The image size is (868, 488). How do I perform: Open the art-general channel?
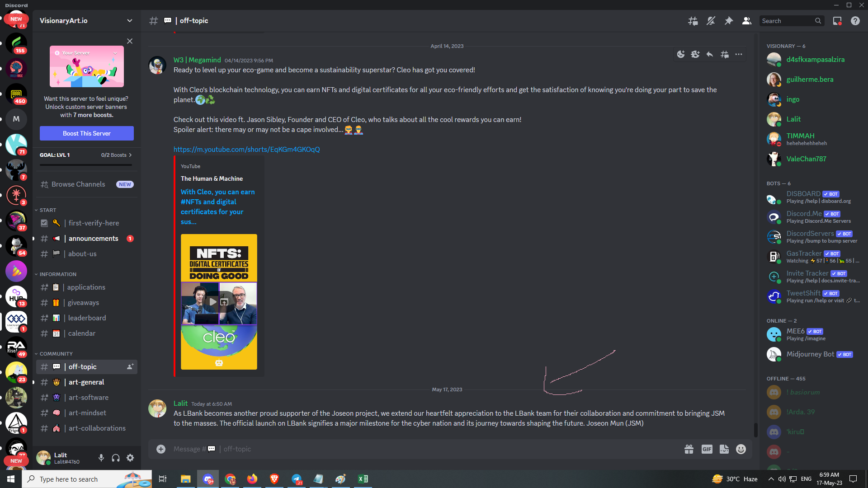tap(87, 382)
